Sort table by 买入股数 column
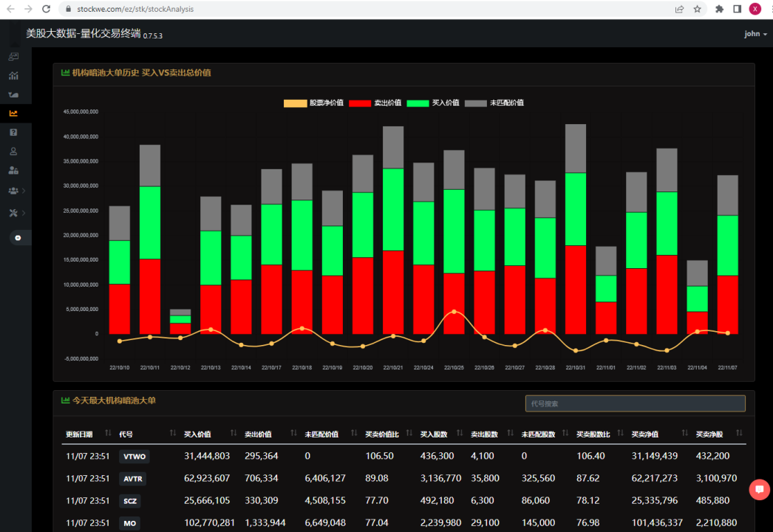This screenshot has height=532, width=773. (x=441, y=434)
